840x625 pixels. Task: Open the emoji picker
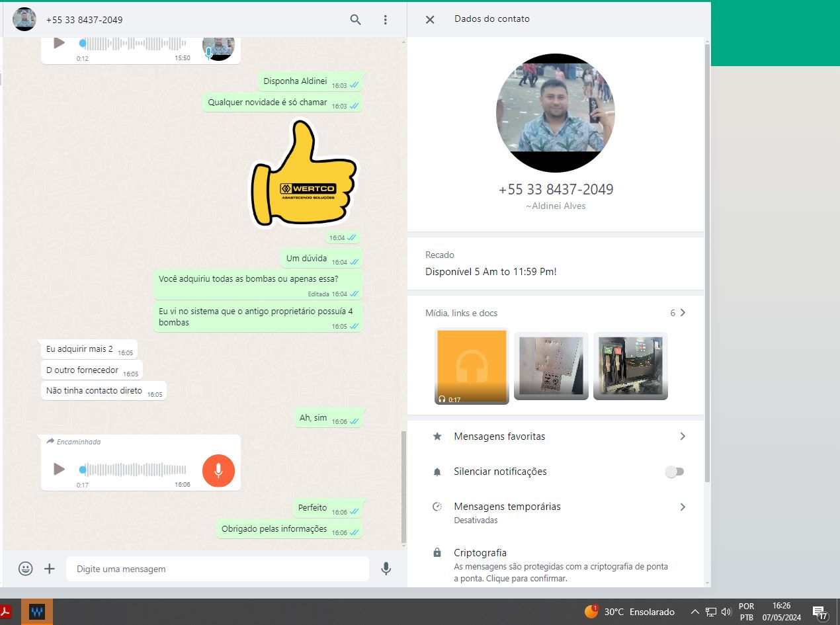click(x=26, y=569)
